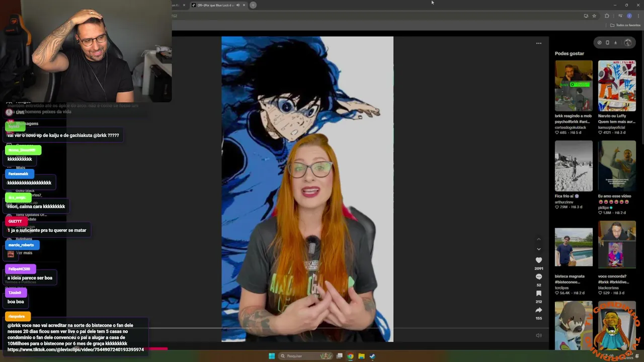Image resolution: width=644 pixels, height=362 pixels.
Task: Click chat username Fantasmakk
Action: 19,174
